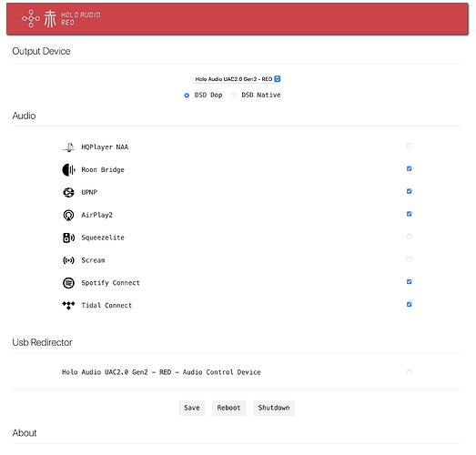
Task: Click the Save button
Action: click(x=192, y=408)
